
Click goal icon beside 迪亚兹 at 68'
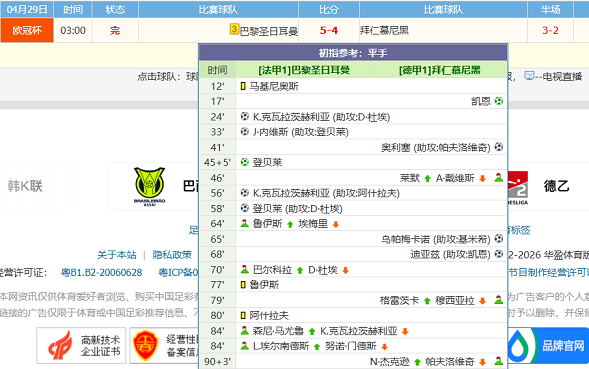(499, 254)
